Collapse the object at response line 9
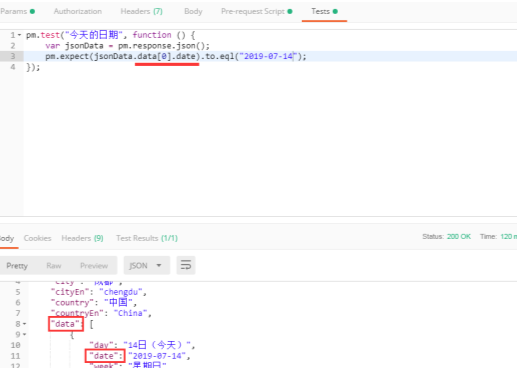The image size is (517, 370). tap(24, 334)
